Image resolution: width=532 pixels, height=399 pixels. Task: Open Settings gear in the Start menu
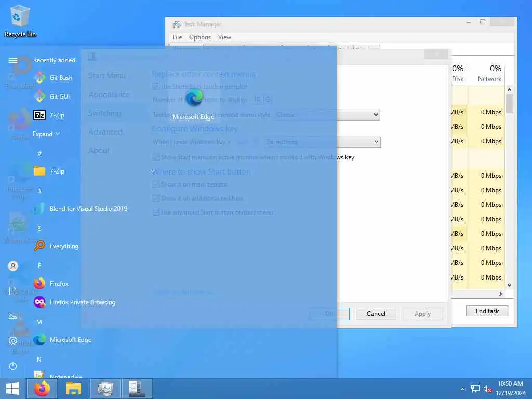tap(13, 341)
